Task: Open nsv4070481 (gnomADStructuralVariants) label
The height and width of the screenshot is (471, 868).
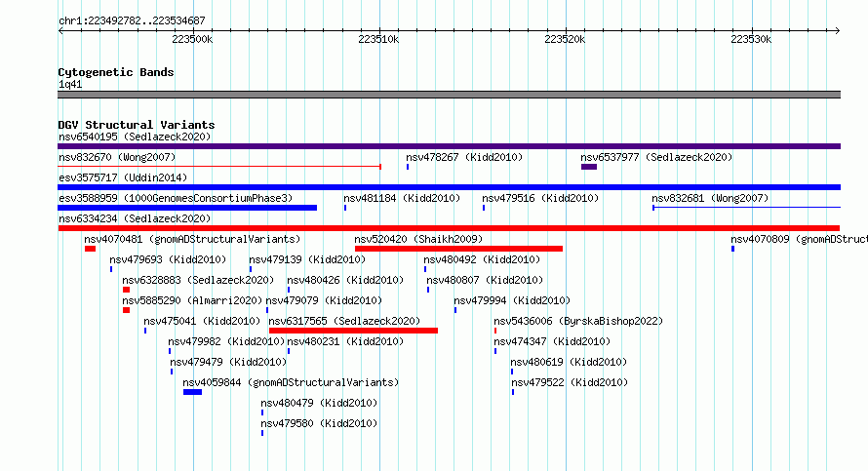Action: [x=192, y=239]
